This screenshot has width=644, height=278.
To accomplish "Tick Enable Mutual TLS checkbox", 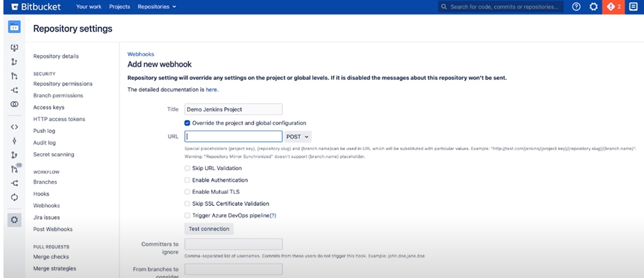I will (x=187, y=191).
